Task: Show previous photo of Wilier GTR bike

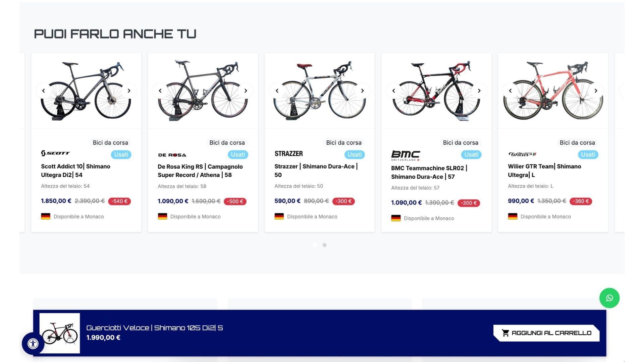Action: [x=510, y=91]
